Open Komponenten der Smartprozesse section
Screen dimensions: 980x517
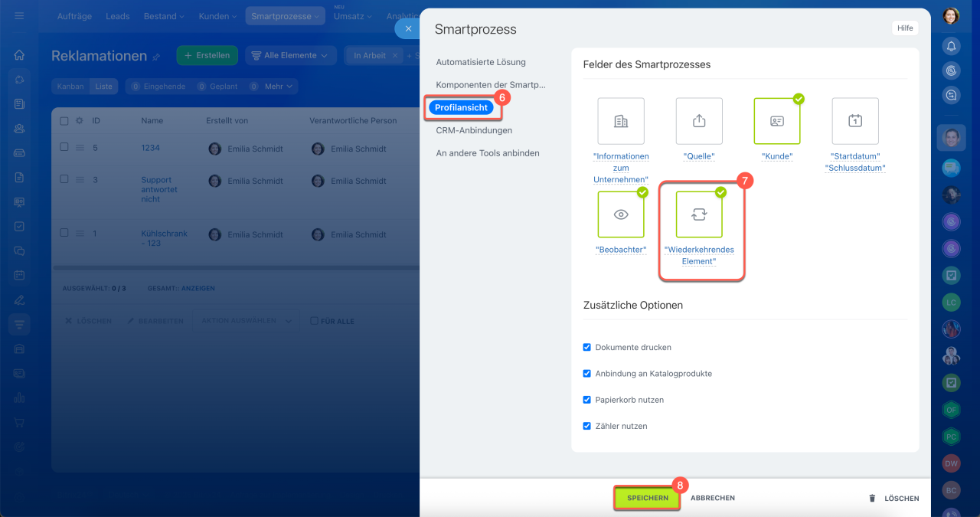(x=491, y=85)
